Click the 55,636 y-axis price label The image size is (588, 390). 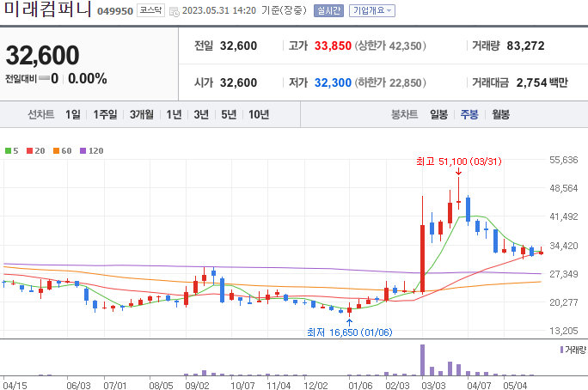click(x=564, y=160)
